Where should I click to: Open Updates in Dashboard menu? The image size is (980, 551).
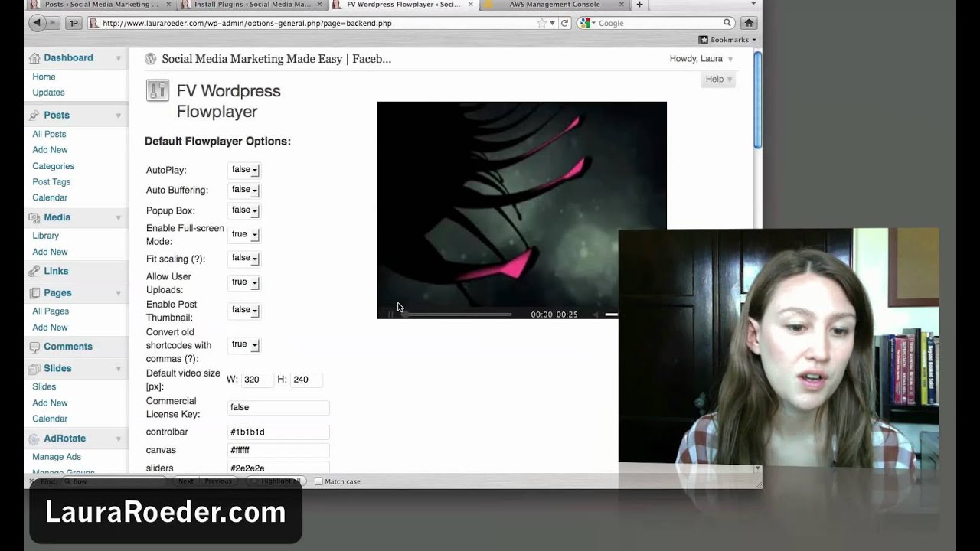[48, 93]
